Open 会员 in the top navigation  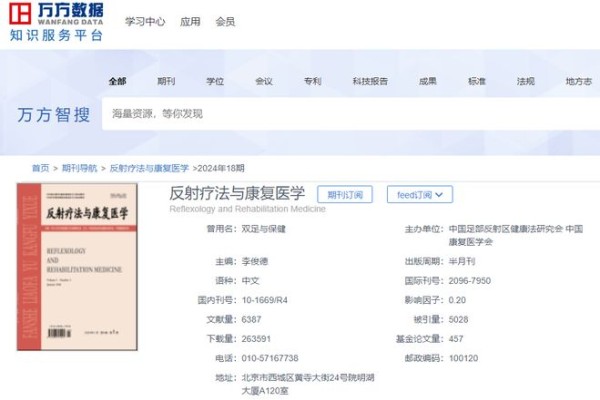click(225, 22)
